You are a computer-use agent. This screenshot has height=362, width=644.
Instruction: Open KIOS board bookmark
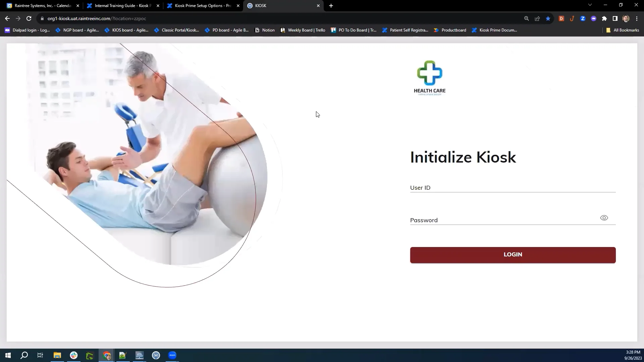(x=126, y=30)
